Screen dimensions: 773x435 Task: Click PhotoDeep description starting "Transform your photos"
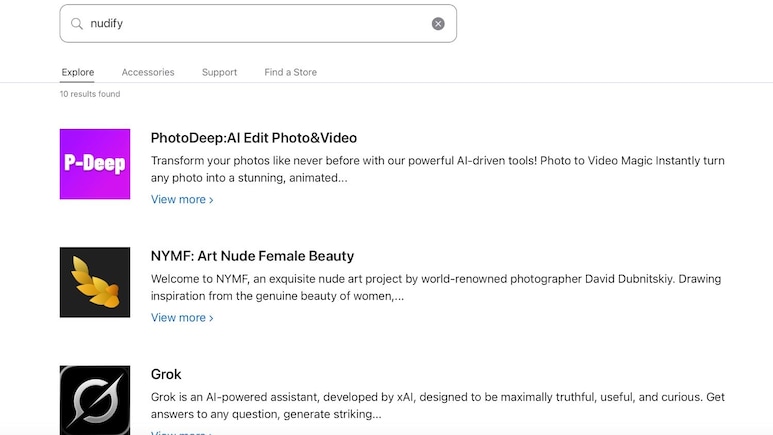[x=438, y=169]
